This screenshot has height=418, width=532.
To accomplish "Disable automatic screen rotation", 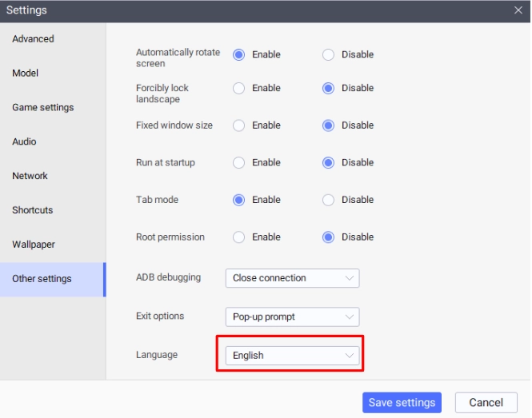I will (x=328, y=55).
